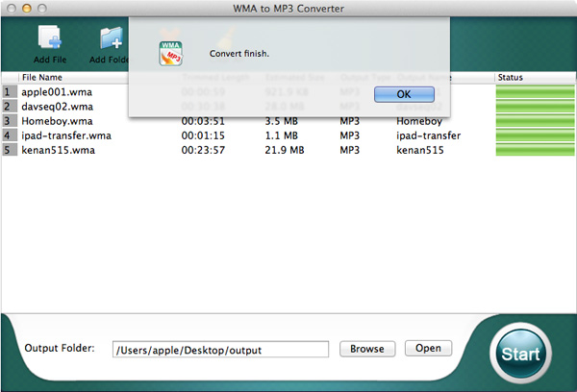This screenshot has height=392, width=577.
Task: Click the Output Folder path field
Action: 220,350
